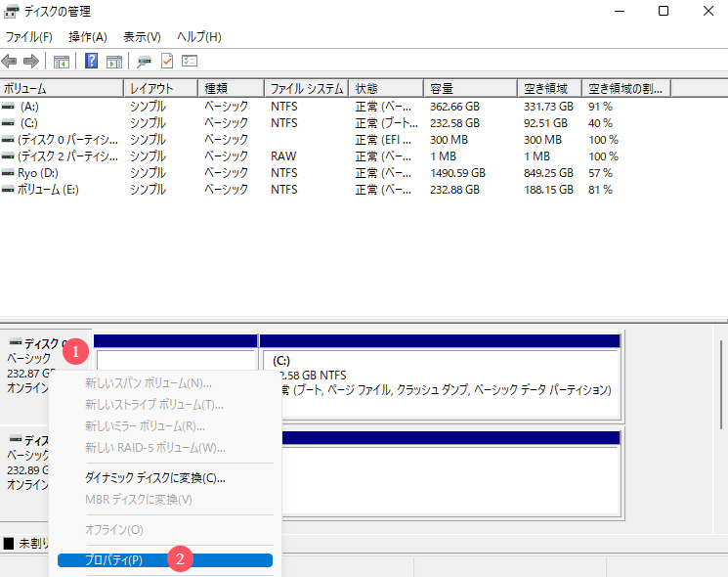
Task: Open the ヘルプ(H) menu
Action: 199,37
